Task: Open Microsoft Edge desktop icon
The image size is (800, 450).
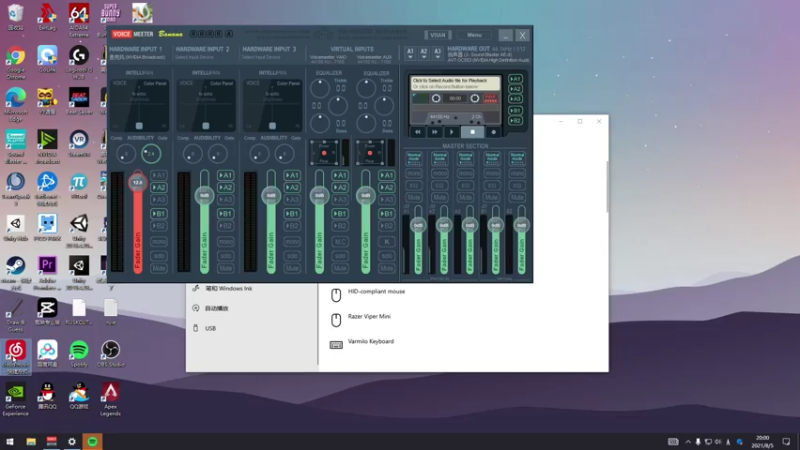Action: pyautogui.click(x=16, y=105)
